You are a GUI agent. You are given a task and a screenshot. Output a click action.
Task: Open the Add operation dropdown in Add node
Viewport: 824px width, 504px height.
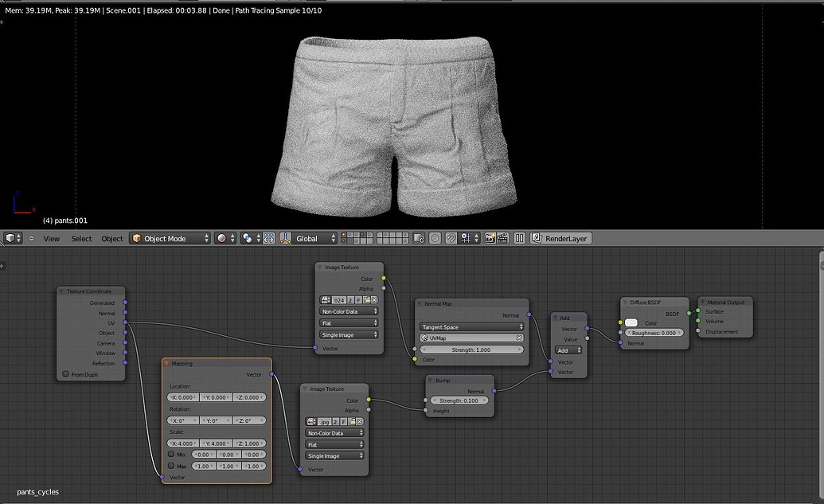point(568,350)
